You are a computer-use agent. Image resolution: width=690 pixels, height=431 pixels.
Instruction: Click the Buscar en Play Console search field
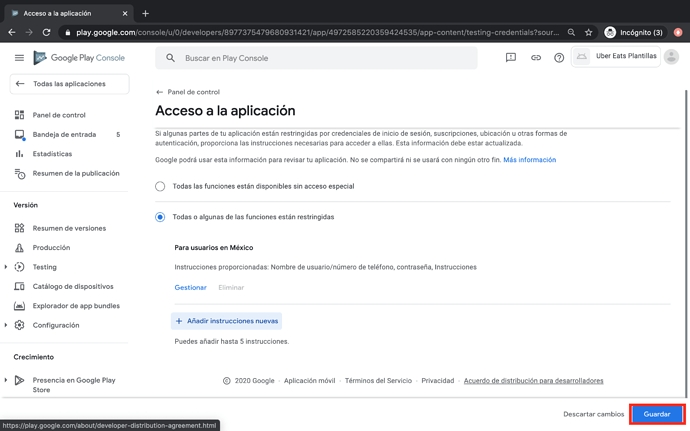point(320,58)
